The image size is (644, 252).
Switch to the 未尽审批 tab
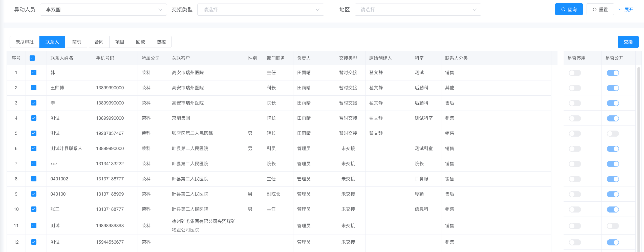click(25, 42)
